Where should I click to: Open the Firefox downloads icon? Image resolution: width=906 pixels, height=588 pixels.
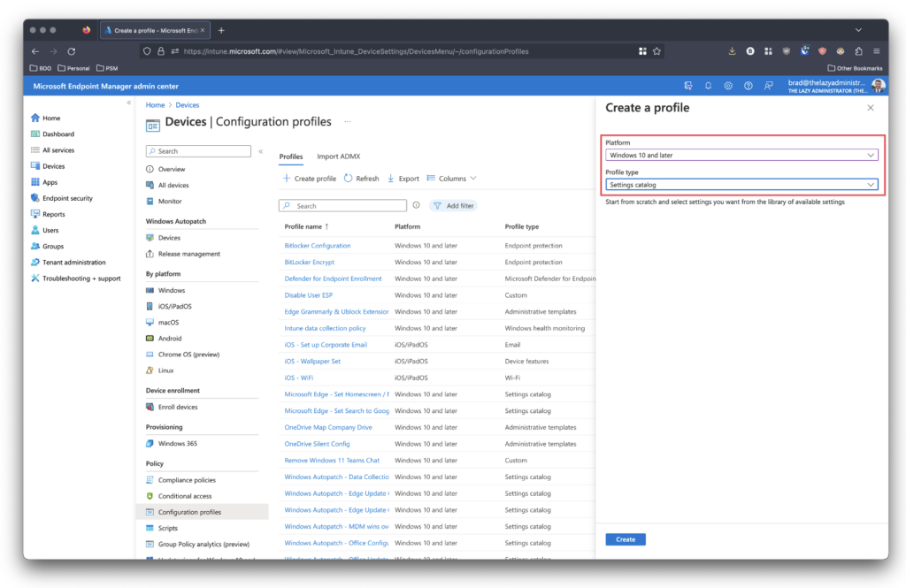pyautogui.click(x=732, y=51)
